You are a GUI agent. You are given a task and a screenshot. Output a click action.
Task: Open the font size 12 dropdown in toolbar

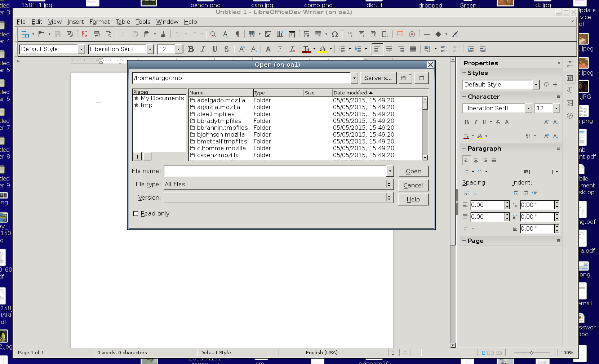178,49
